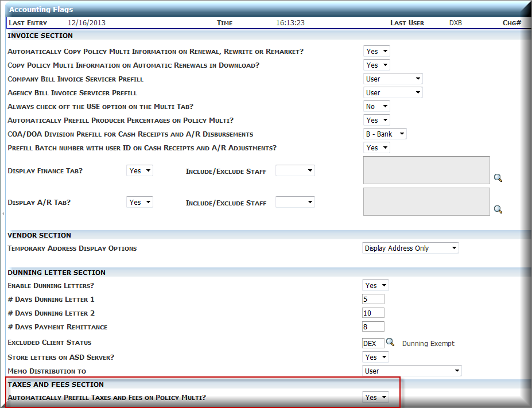Toggle Enable Dunning Letters dropdown
The image size is (532, 408).
[376, 285]
